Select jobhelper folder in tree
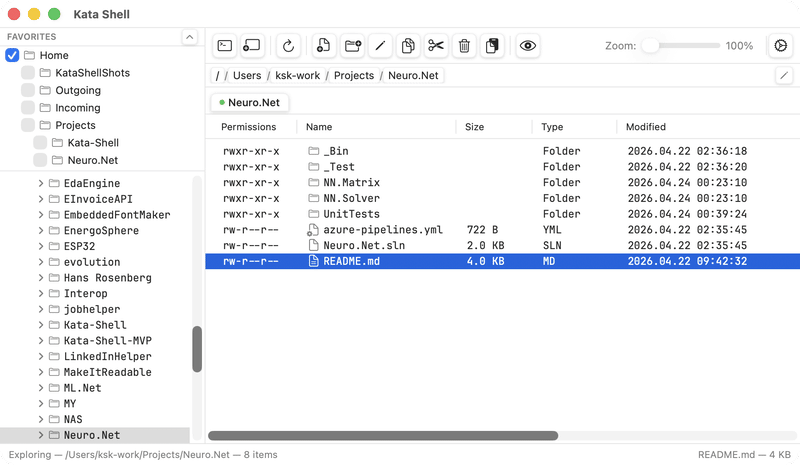The width and height of the screenshot is (800, 465). [x=92, y=309]
